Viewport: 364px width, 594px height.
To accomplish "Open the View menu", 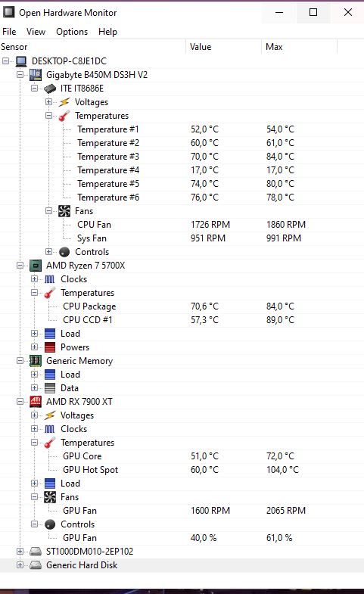I will coord(36,32).
